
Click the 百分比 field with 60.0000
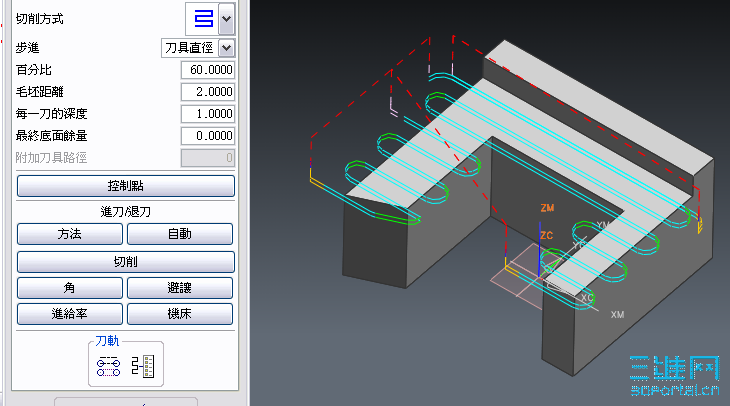pos(208,70)
